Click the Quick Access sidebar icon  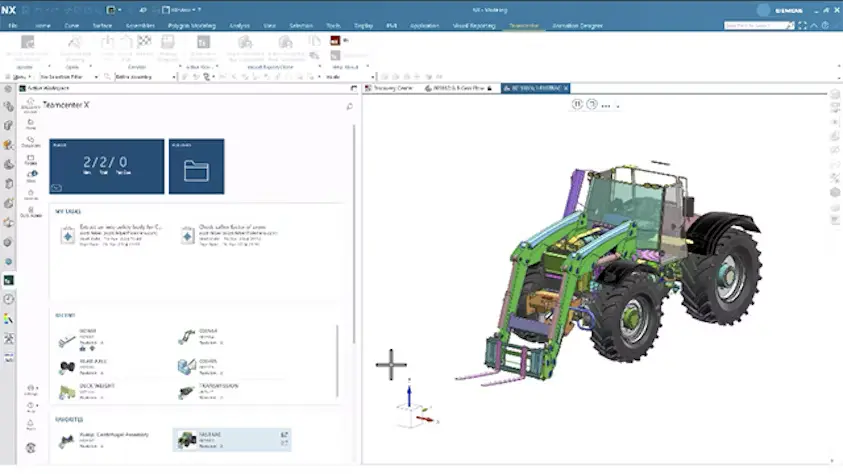pos(31,211)
